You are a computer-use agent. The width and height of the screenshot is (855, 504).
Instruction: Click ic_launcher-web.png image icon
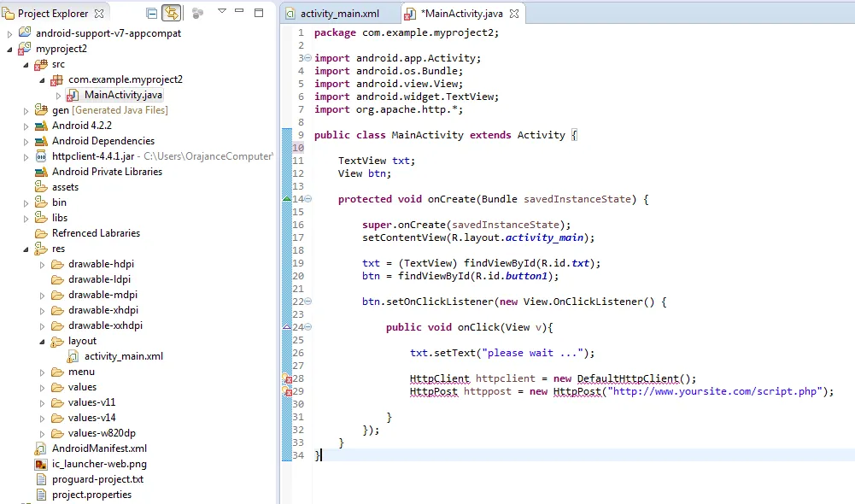tap(41, 464)
